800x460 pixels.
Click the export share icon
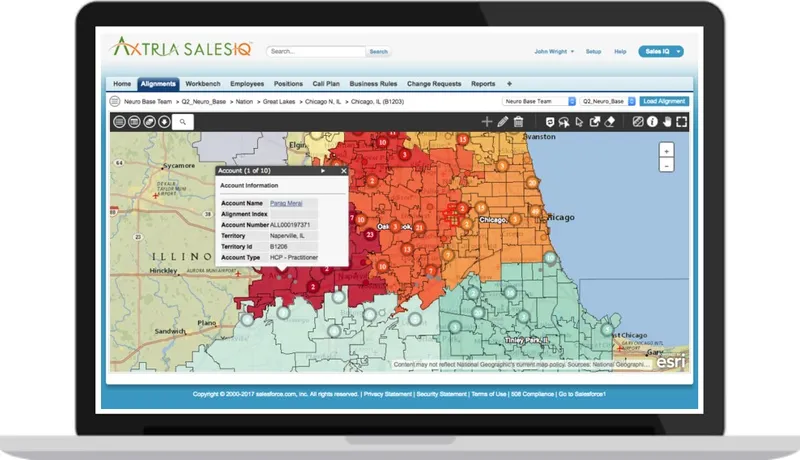(x=594, y=122)
